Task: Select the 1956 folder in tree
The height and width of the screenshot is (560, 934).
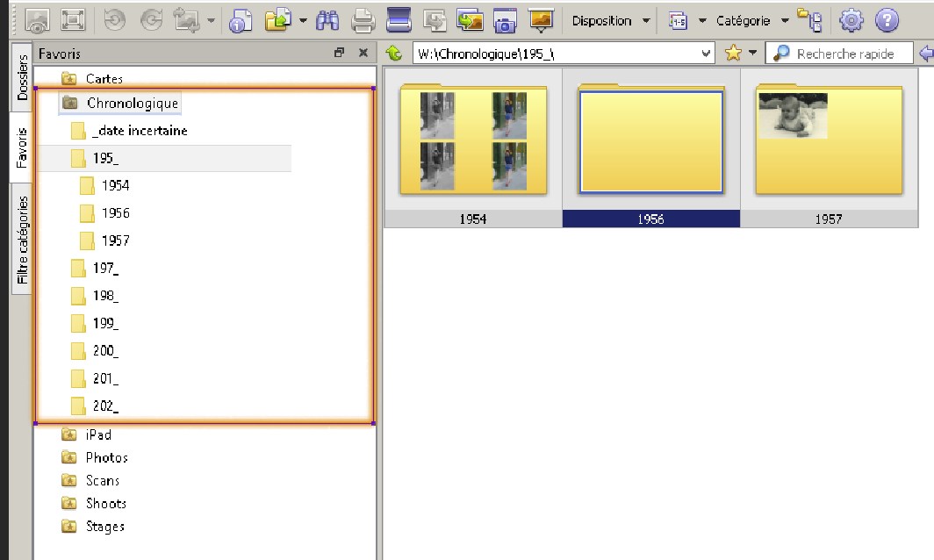Action: 115,212
